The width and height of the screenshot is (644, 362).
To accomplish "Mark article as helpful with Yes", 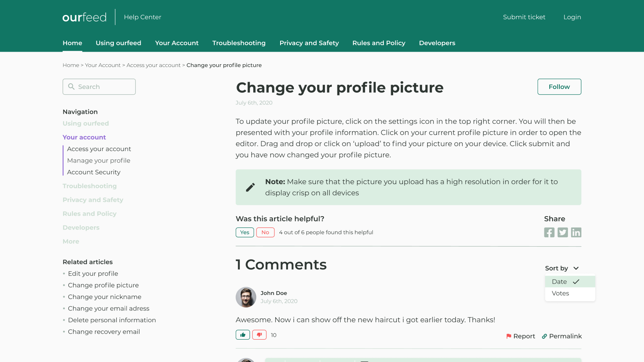I will point(245,232).
